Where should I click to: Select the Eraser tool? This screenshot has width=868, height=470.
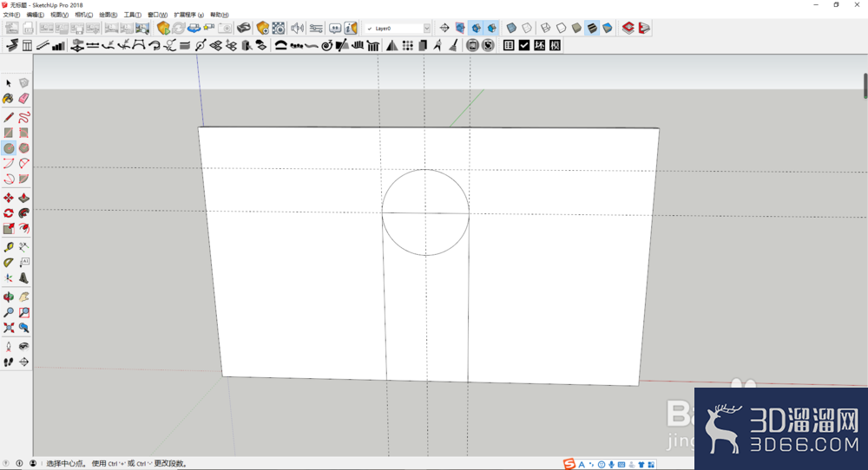pos(23,99)
